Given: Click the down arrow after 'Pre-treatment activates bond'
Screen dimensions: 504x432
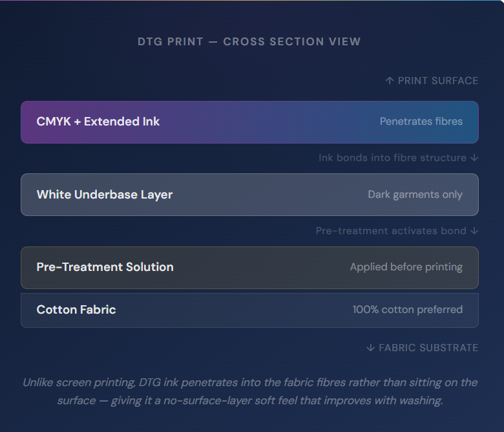Looking at the screenshot, I should pyautogui.click(x=475, y=231).
